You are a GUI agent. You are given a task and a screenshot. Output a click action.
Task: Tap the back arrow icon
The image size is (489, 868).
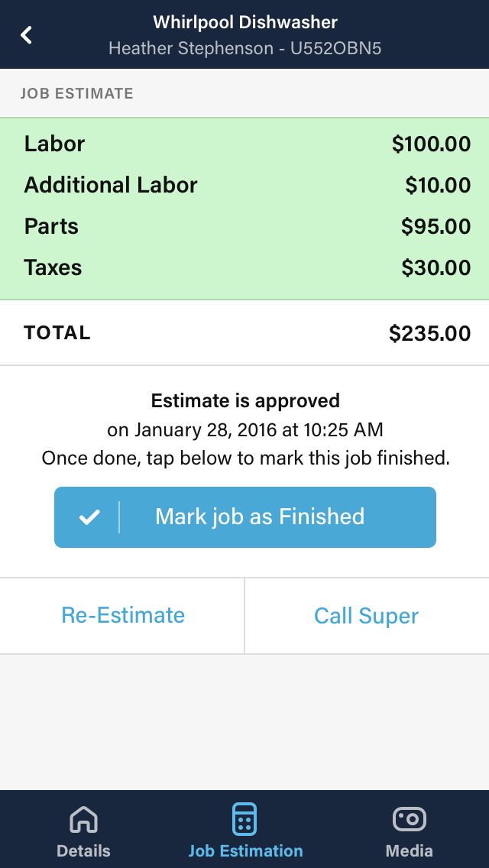coord(26,35)
